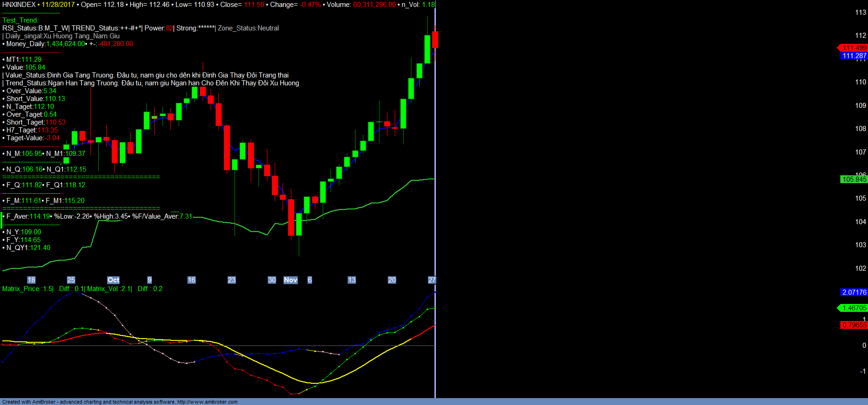The height and width of the screenshot is (405, 868).
Task: Click the Power:82 reading
Action: (x=159, y=28)
